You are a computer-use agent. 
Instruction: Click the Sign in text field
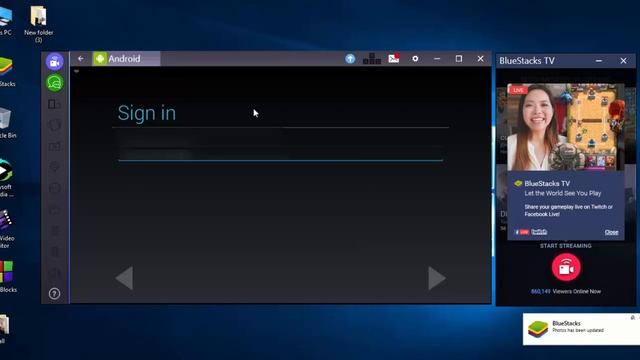click(280, 154)
